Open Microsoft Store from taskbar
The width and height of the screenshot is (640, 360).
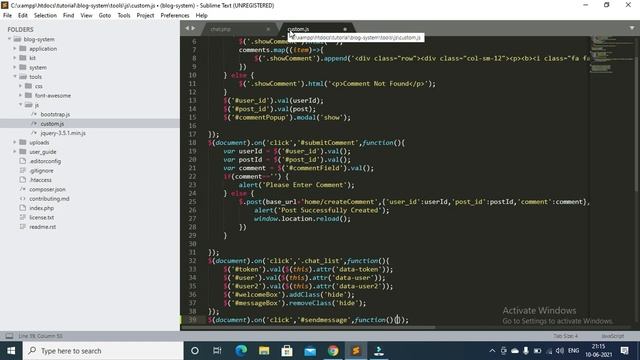coord(287,351)
